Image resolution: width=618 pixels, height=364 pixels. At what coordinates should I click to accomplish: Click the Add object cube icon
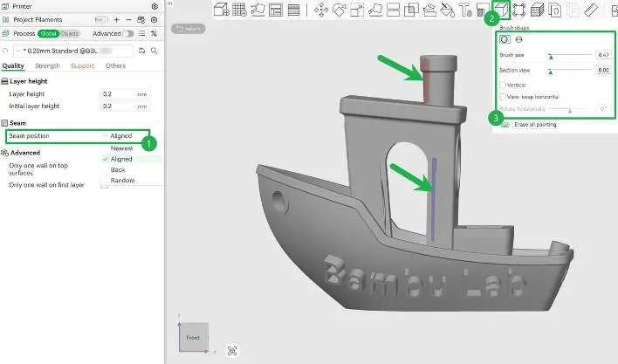click(221, 10)
